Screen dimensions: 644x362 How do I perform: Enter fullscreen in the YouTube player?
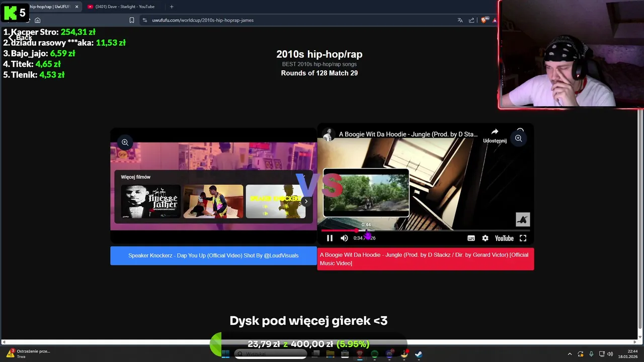click(523, 238)
